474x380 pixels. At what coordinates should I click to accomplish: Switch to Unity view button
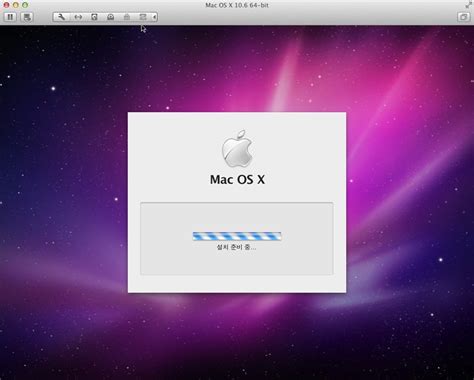coord(463,17)
